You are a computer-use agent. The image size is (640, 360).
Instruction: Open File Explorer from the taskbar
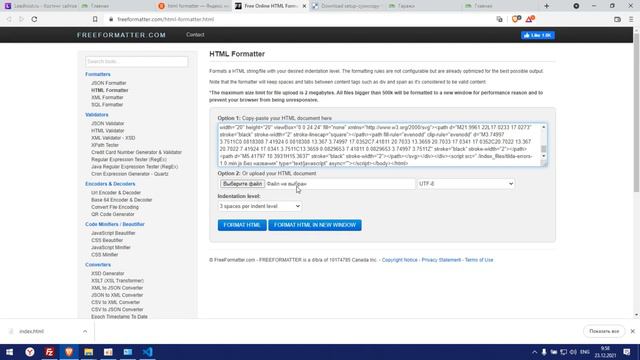[89, 352]
